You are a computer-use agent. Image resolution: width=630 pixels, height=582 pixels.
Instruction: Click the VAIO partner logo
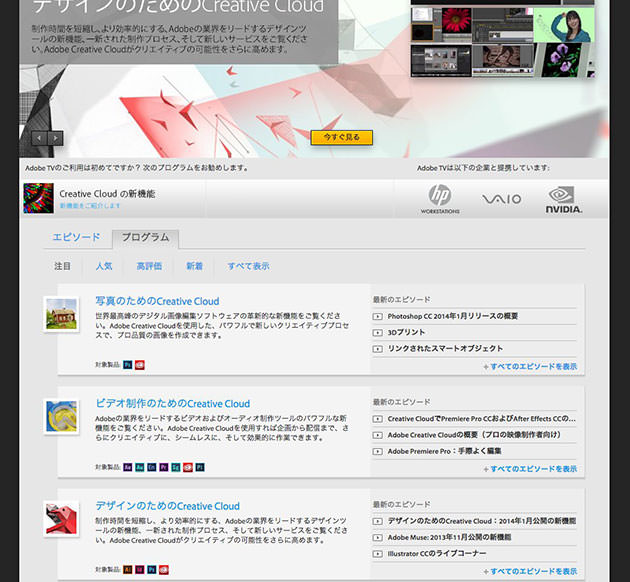tap(501, 199)
